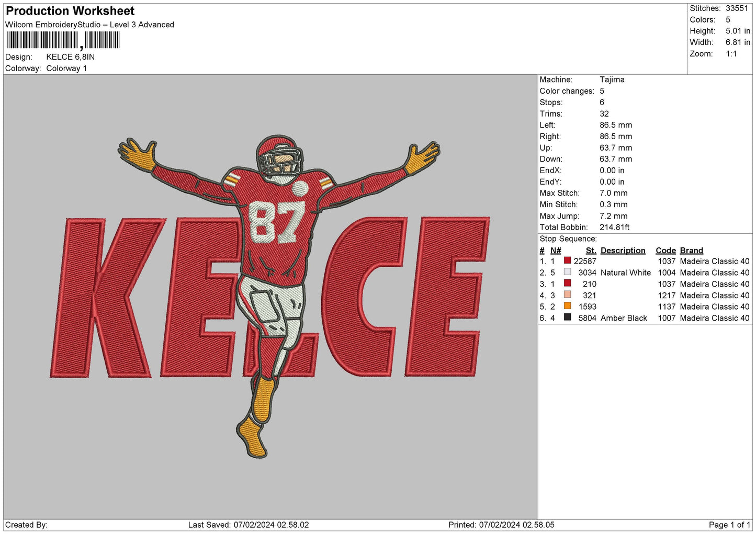Click the Left value 86.5 mm

pos(616,125)
